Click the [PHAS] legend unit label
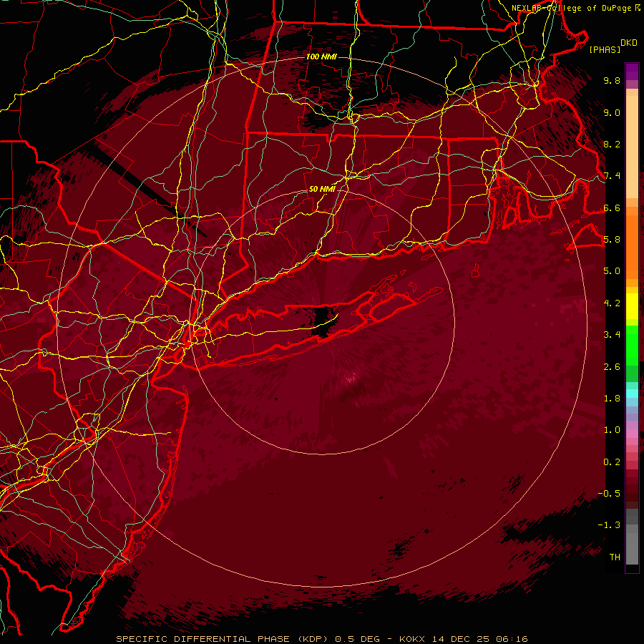This screenshot has width=644, height=644. (605, 49)
